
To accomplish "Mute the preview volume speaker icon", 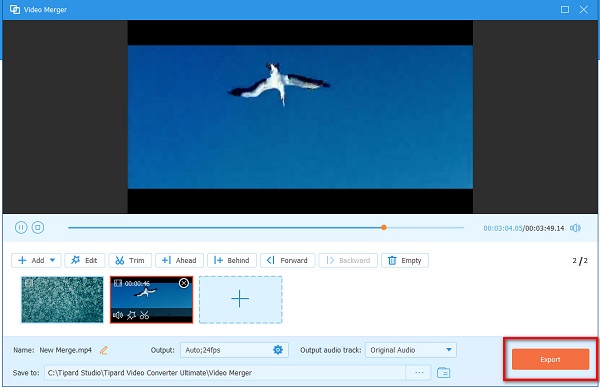I will (575, 228).
